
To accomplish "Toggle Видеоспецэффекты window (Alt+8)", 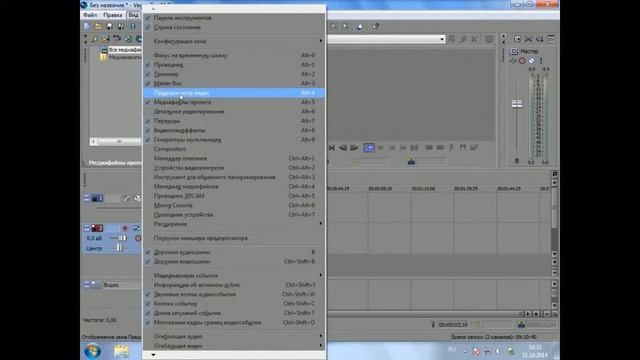I will pos(235,130).
